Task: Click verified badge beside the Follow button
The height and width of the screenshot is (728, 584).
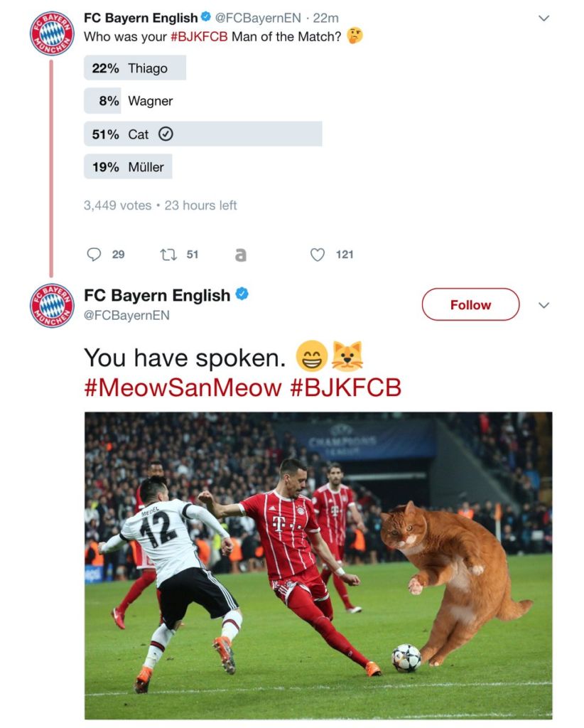Action: click(242, 294)
